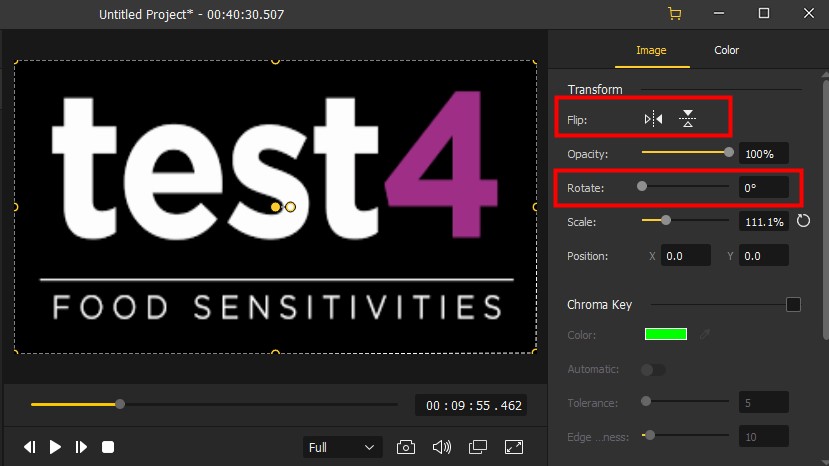Click the volume speaker icon
The image size is (829, 466).
tap(441, 447)
